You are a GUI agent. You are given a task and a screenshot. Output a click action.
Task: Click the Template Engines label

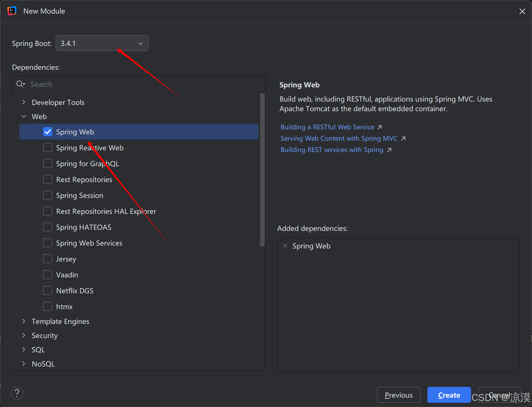(x=60, y=321)
